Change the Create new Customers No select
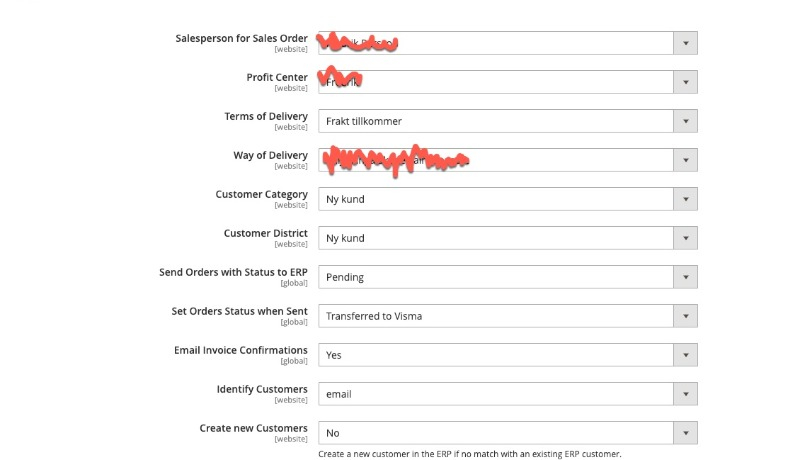Screen dimensions: 800x460 [508, 433]
